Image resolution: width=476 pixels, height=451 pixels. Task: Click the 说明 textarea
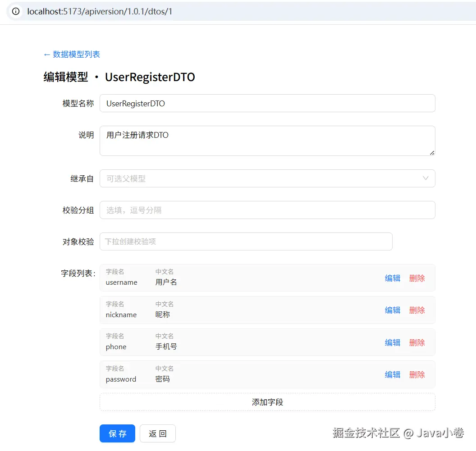[x=267, y=141]
